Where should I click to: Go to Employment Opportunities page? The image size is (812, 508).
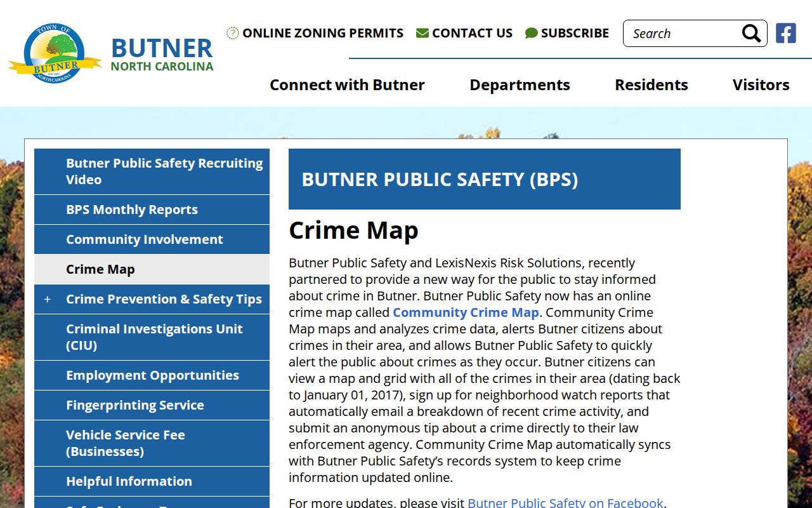click(x=152, y=375)
